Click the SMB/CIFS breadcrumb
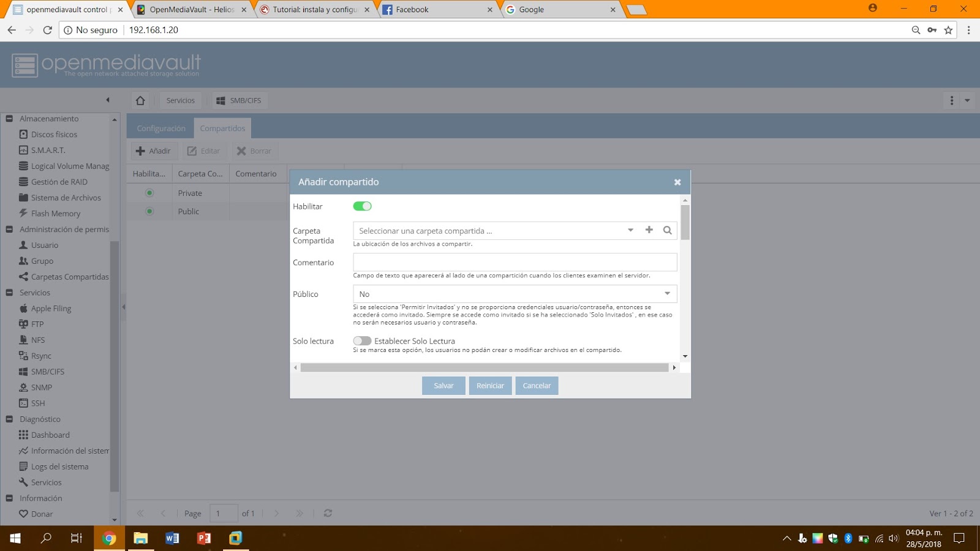 click(239, 100)
